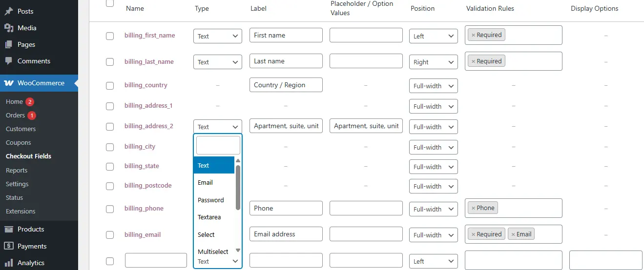The width and height of the screenshot is (644, 270).
Task: Choose Email in the open type list
Action: (x=214, y=182)
